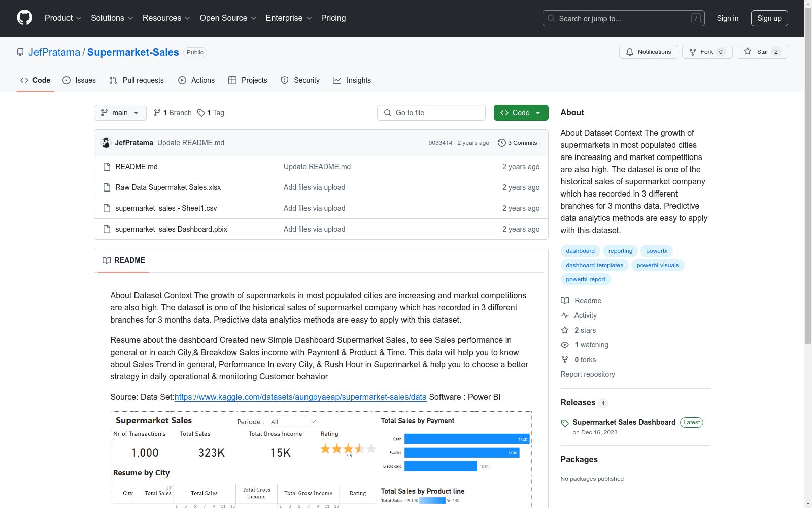812x508 pixels.
Task: Click the bell icon in Notifications
Action: pyautogui.click(x=630, y=52)
